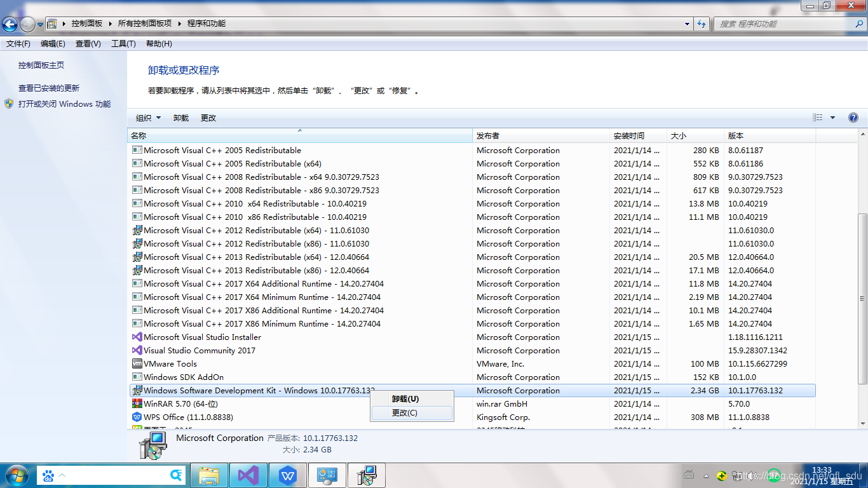Screen dimensions: 868x488
Task: Click the Windows Software Development Kit row icon
Action: click(x=137, y=390)
